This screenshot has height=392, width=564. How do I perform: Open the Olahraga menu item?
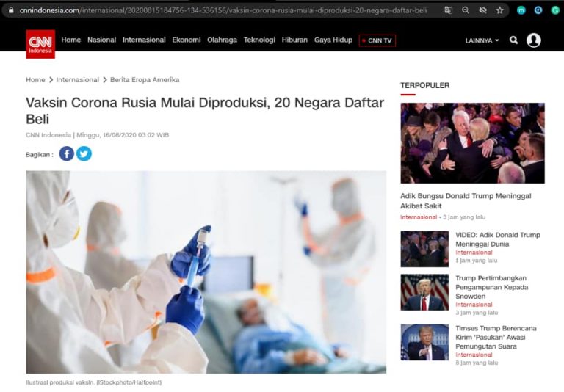(x=222, y=40)
